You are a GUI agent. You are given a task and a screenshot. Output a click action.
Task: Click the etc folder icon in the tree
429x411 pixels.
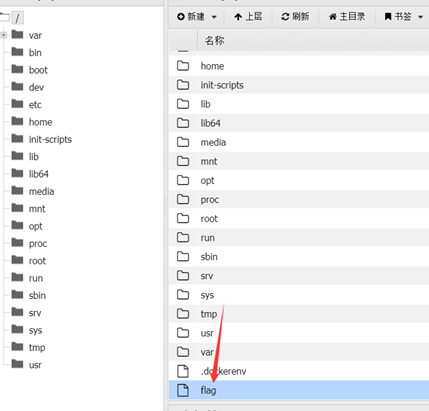click(x=17, y=104)
